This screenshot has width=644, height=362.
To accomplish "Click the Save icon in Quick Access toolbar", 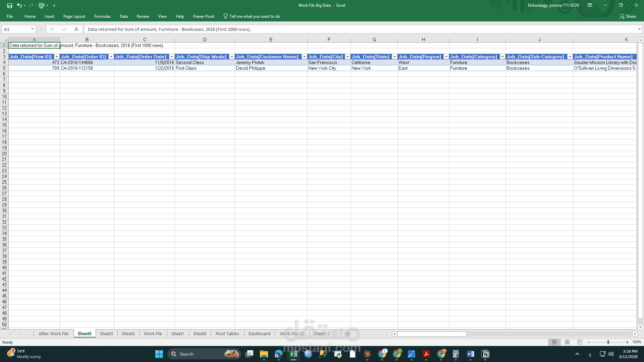I will [10, 5].
